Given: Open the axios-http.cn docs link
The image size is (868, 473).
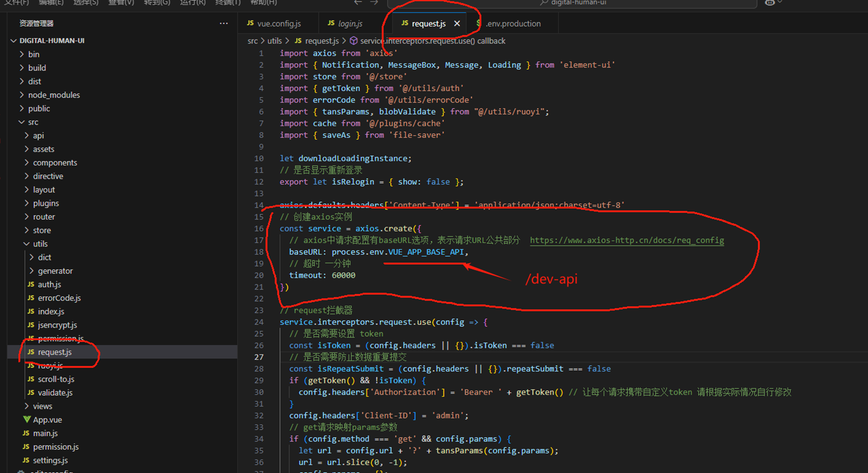Looking at the screenshot, I should click(626, 240).
